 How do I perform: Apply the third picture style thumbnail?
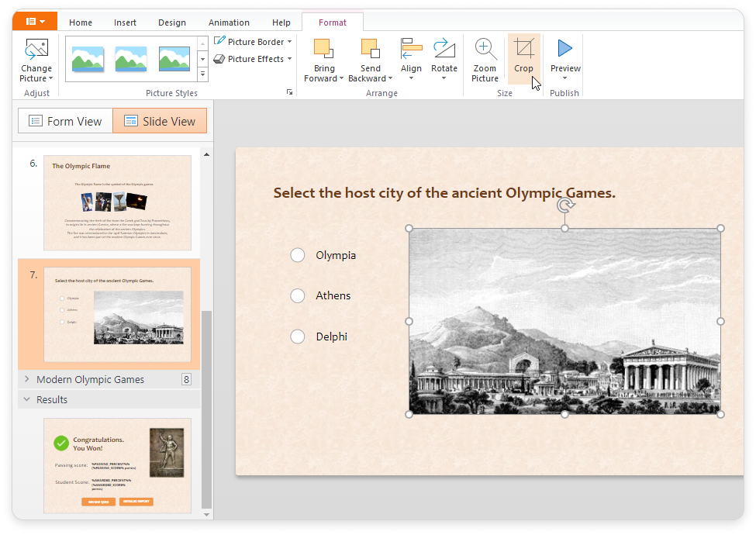point(174,59)
